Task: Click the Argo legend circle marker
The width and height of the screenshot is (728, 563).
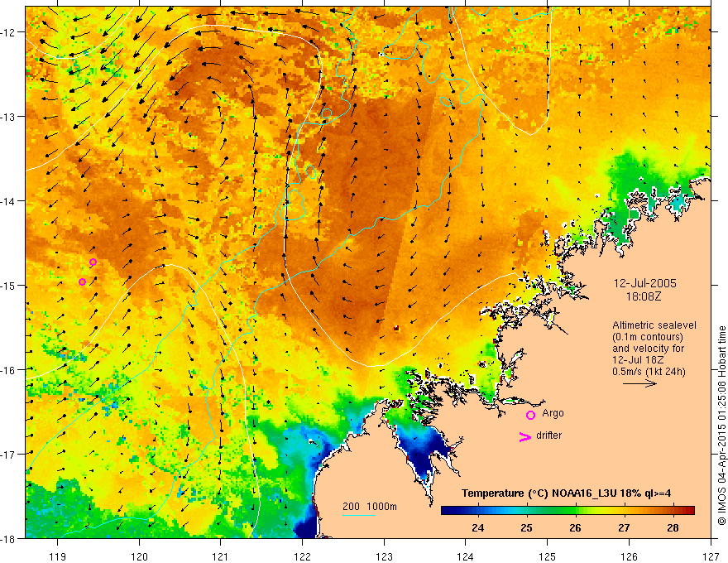Action: click(530, 415)
